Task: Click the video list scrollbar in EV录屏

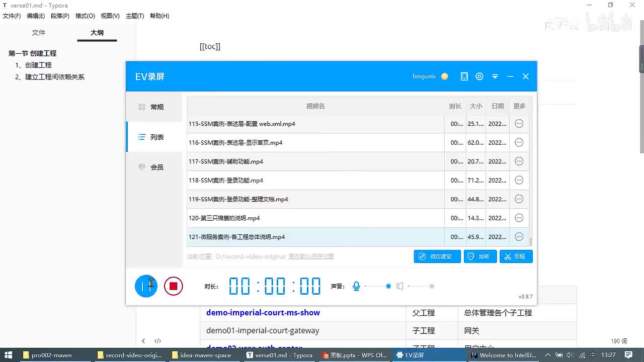Action: coord(531,242)
